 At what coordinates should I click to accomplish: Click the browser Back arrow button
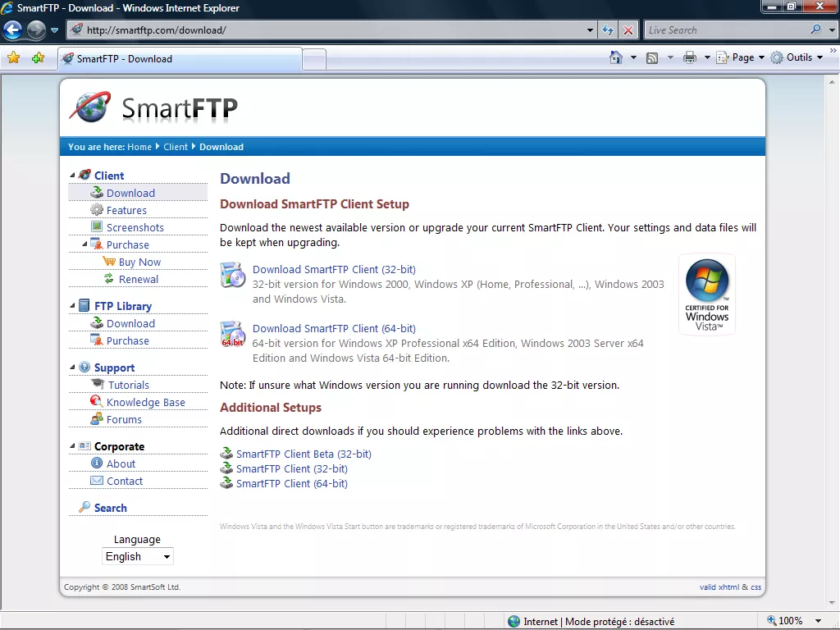[13, 30]
